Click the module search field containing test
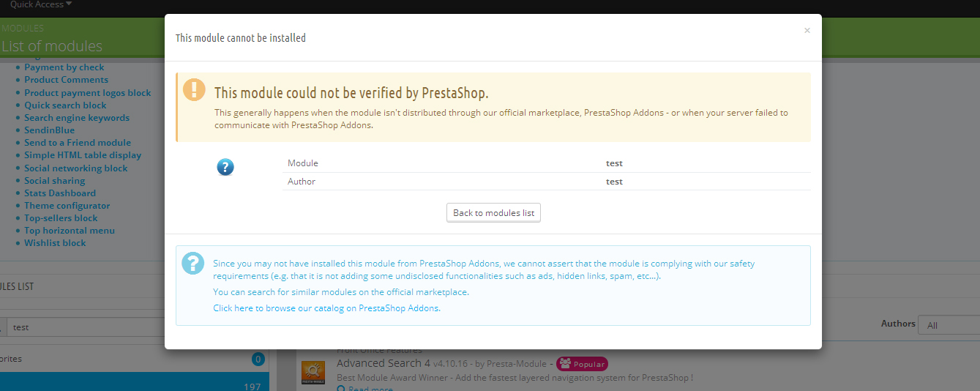Screen dimensions: 980x391 [86, 327]
